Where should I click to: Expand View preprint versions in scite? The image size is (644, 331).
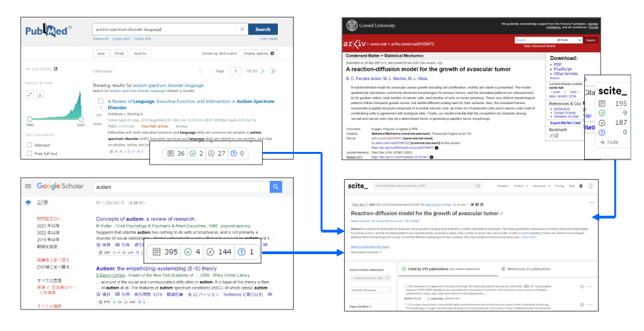point(366,252)
